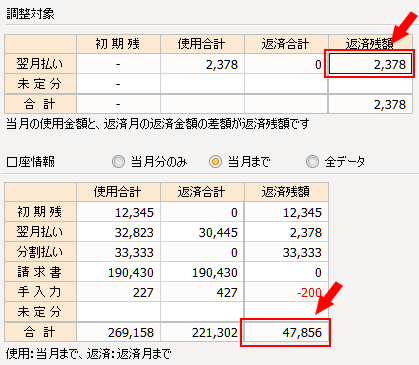Image resolution: width=419 pixels, height=365 pixels.
Task: Click the 口座情報 合計 使用合計 cell 269,158
Action: [x=118, y=332]
